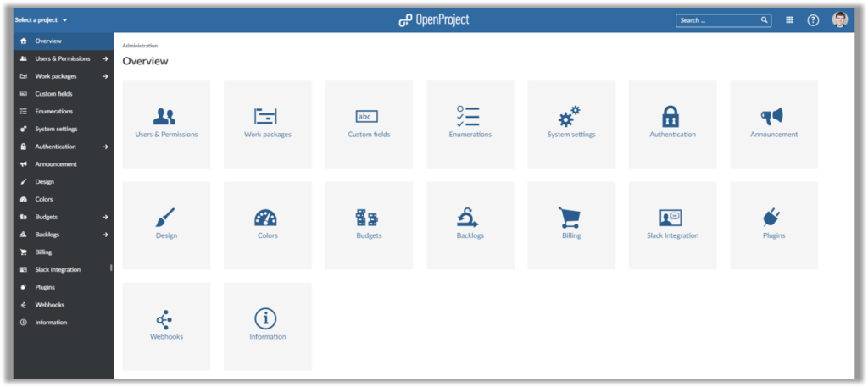
Task: Select the Enumerations checklist tile icon
Action: (469, 117)
